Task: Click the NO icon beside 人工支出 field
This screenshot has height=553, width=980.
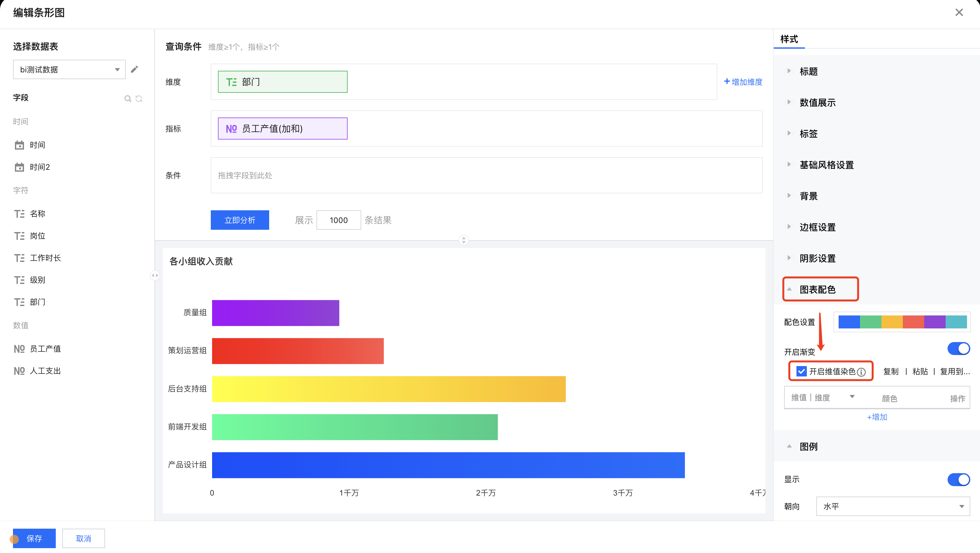Action: click(x=19, y=371)
